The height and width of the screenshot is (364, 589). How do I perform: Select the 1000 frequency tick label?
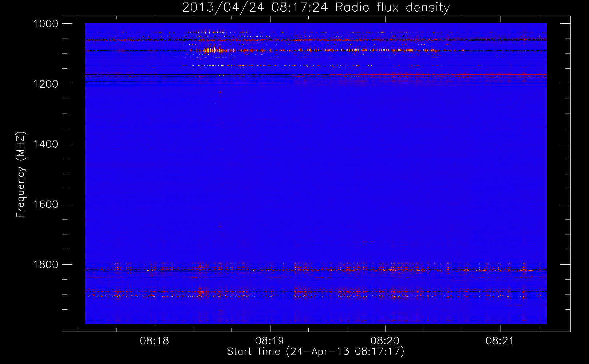click(x=46, y=24)
